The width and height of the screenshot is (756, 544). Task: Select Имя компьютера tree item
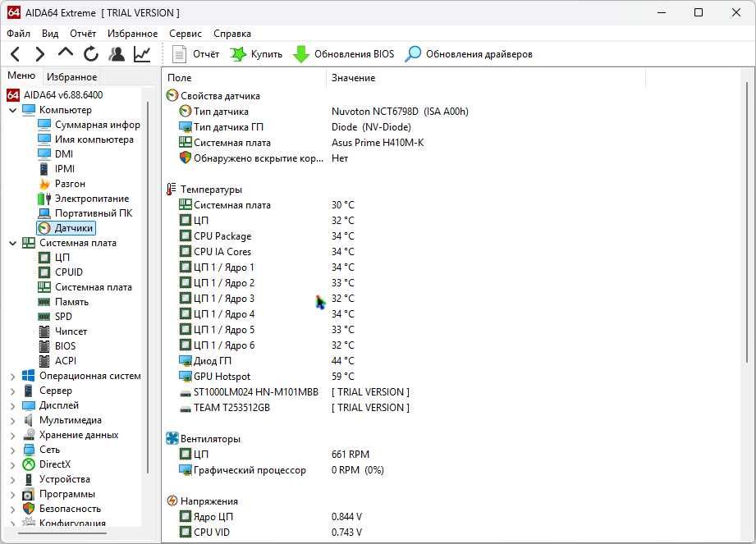86,139
